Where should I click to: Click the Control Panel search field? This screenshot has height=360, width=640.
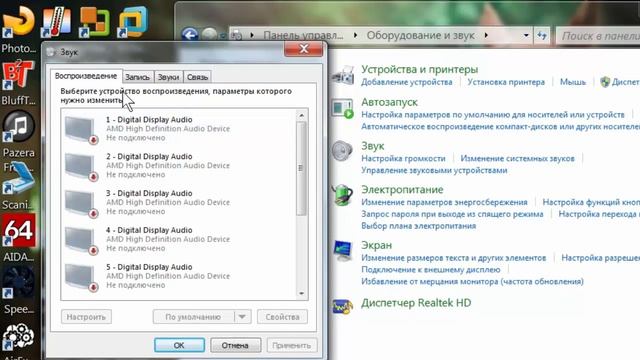coord(598,36)
